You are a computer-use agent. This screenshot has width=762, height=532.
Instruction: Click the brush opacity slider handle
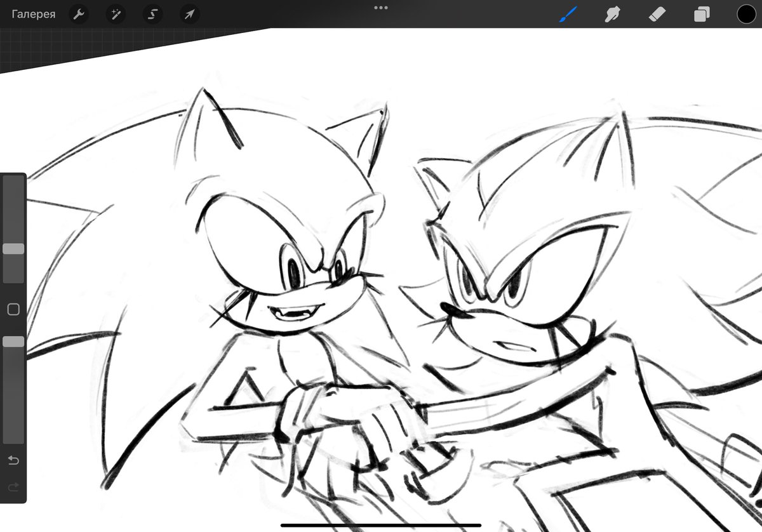pyautogui.click(x=13, y=342)
